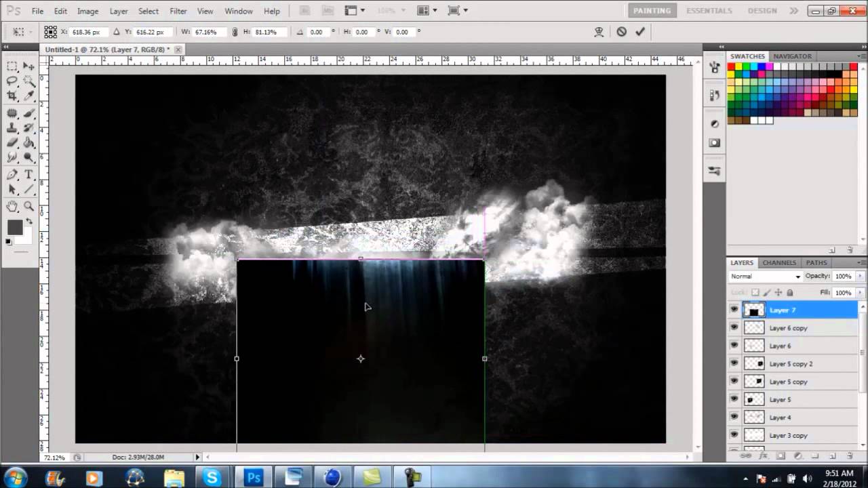Screen dimensions: 868x488
Task: Select the Clone Stamp tool
Action: point(12,128)
